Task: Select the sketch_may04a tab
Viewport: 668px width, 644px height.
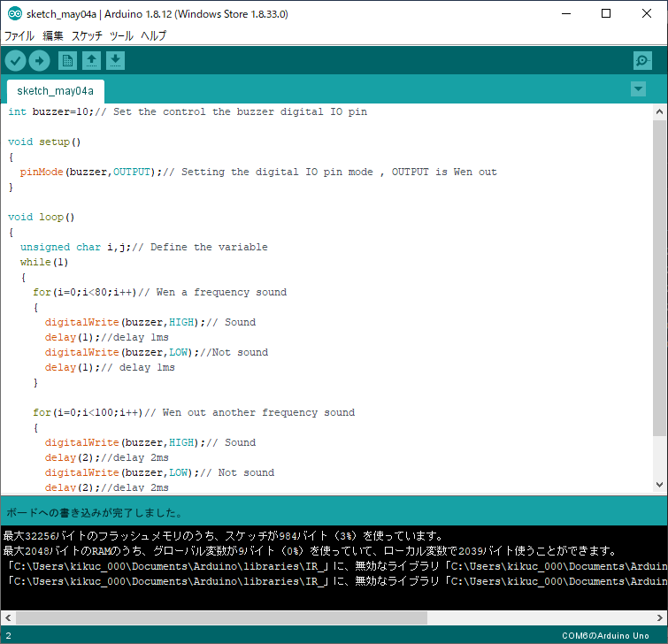Action: 55,91
